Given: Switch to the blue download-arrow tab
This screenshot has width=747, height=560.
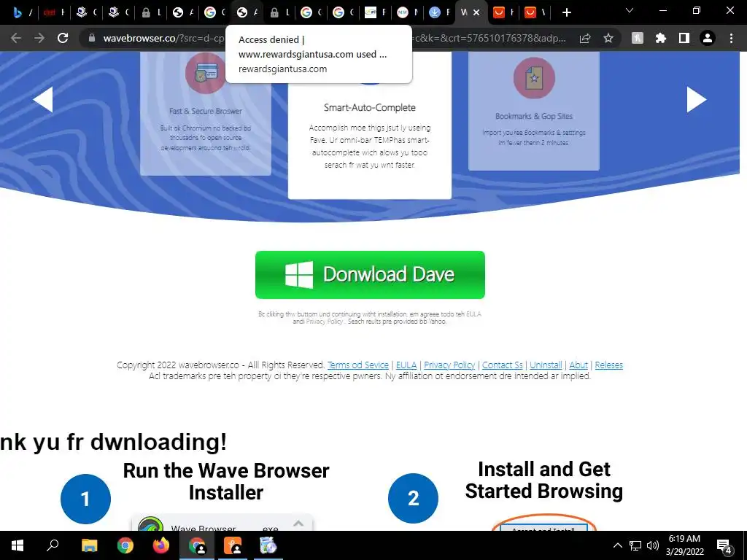Looking at the screenshot, I should 439,13.
